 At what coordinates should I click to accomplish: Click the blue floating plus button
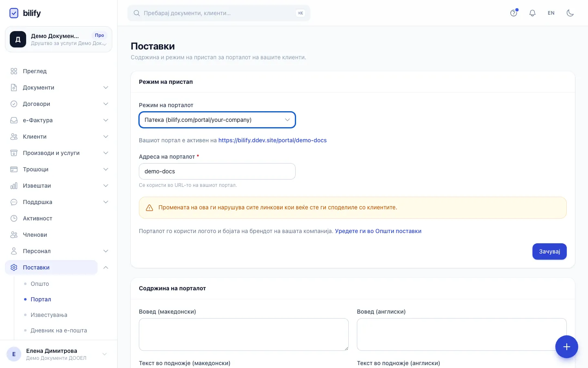(566, 347)
